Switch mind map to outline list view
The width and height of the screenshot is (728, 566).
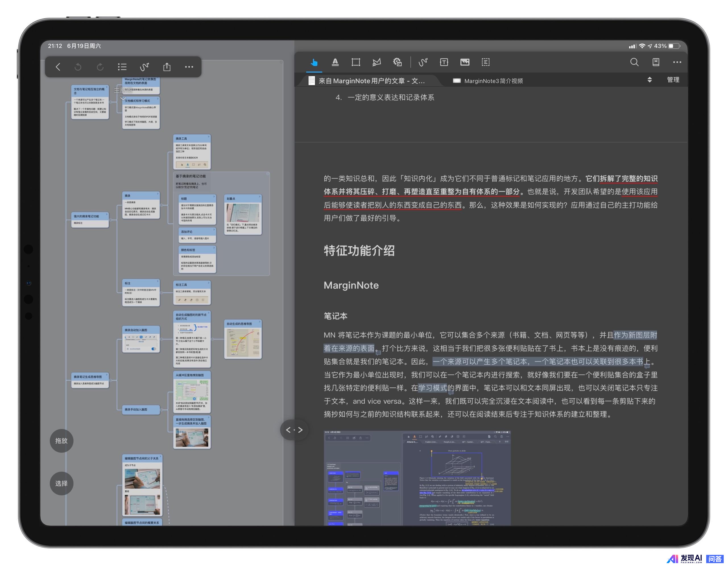coord(122,67)
